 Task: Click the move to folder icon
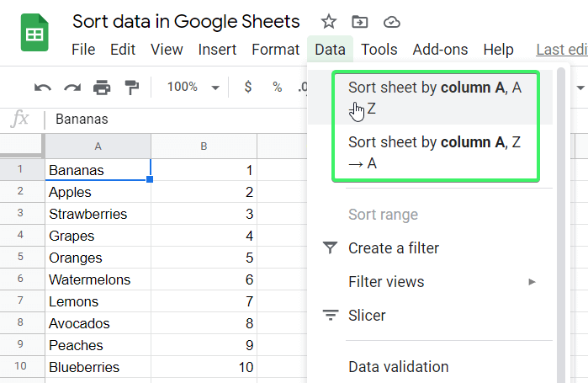(360, 22)
